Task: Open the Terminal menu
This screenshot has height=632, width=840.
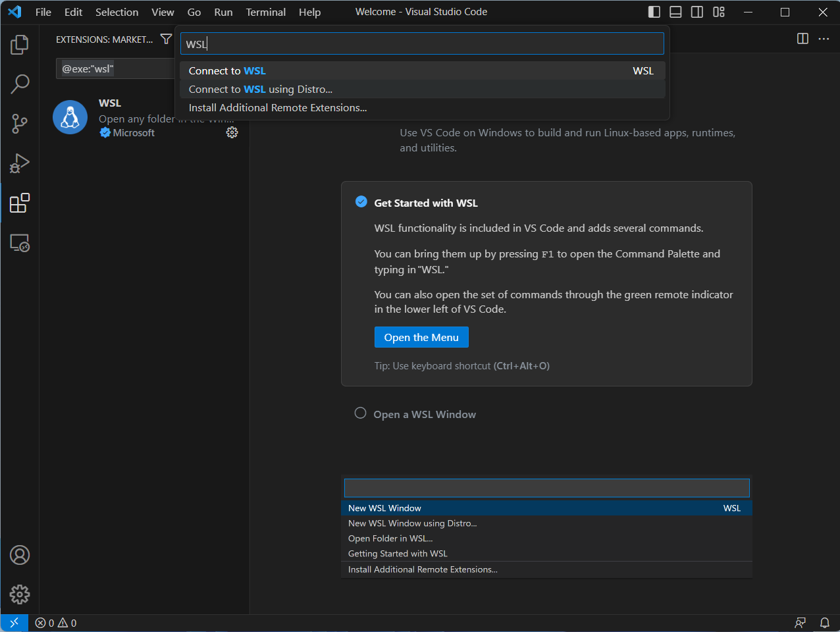Action: (265, 12)
